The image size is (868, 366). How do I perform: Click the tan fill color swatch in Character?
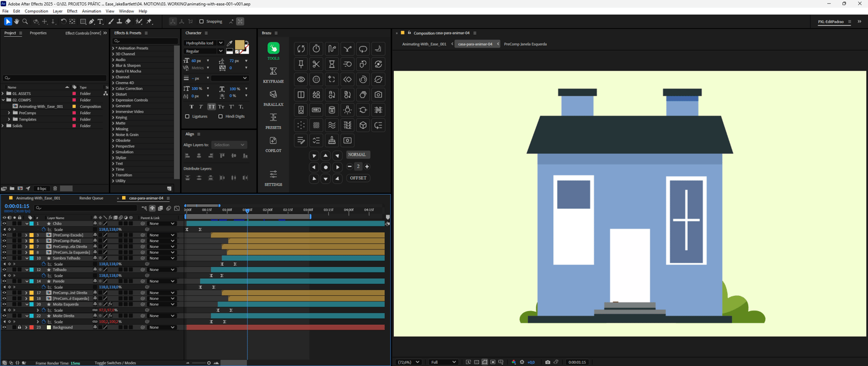coord(240,45)
